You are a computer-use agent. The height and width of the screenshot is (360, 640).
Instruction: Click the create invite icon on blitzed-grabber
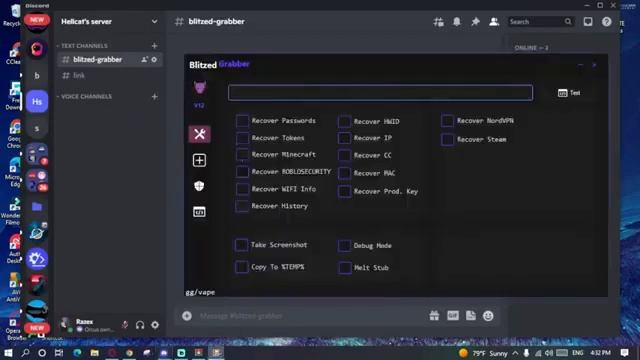click(144, 60)
